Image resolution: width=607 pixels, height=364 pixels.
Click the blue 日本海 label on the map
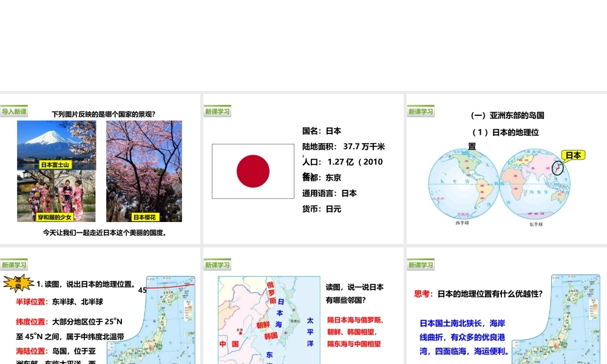coord(279,313)
